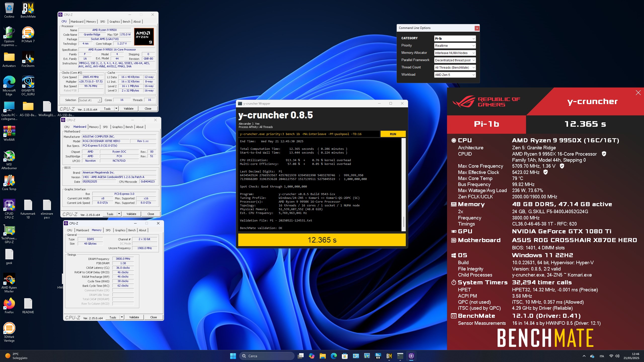
Task: Open the weather widget showing 21°C Soleggiato
Action: pyautogui.click(x=16, y=356)
